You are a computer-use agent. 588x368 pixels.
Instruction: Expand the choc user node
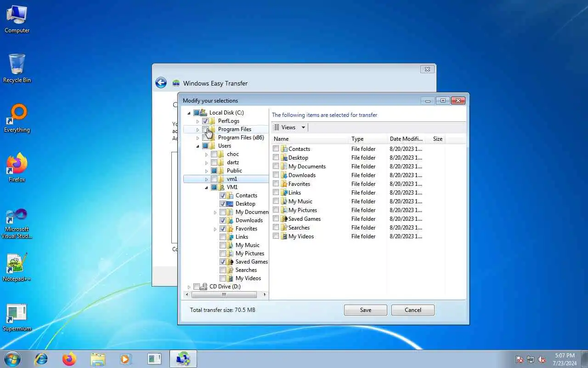(x=207, y=154)
